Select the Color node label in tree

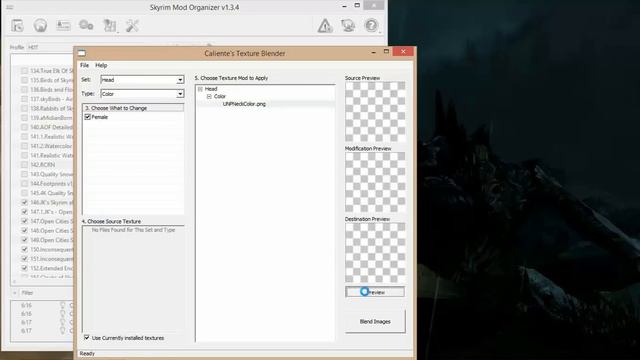pos(220,96)
